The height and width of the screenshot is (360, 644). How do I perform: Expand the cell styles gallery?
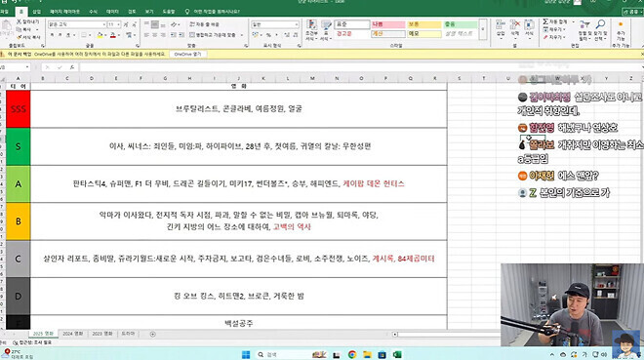483,29
